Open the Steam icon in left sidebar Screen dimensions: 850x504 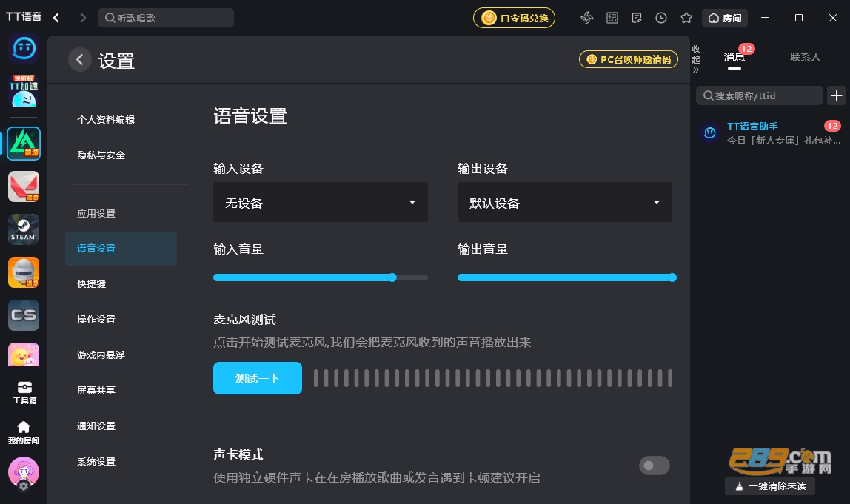tap(24, 229)
